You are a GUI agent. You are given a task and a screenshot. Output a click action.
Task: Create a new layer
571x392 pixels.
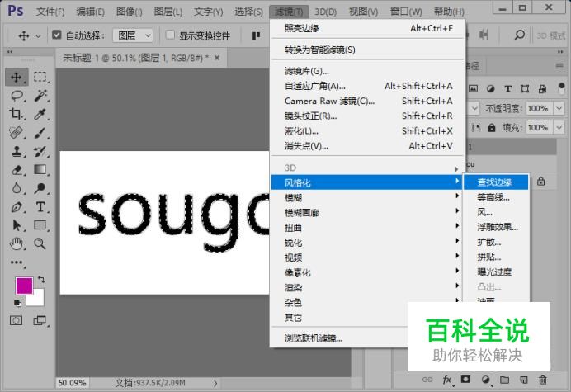pyautogui.click(x=524, y=380)
